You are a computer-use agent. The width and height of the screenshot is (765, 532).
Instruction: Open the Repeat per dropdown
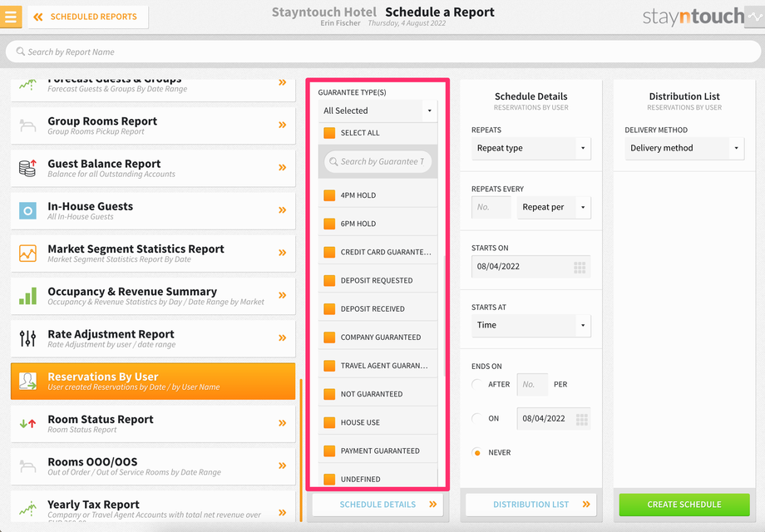click(554, 207)
